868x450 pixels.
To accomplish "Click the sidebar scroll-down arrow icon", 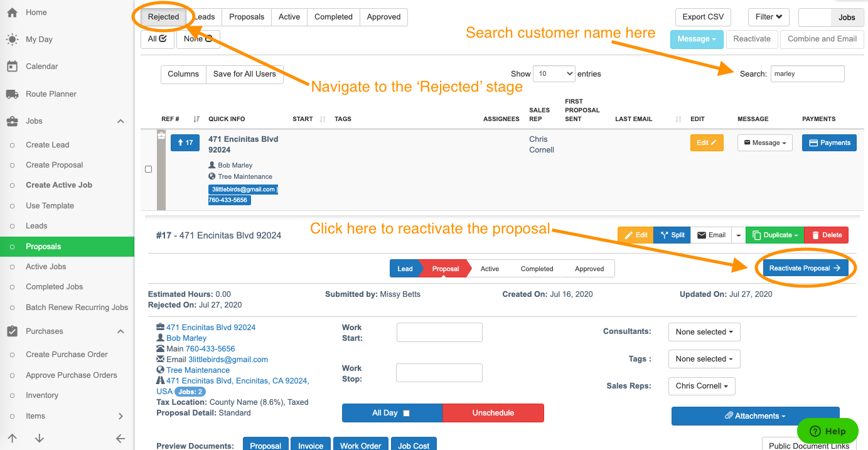I will point(40,439).
